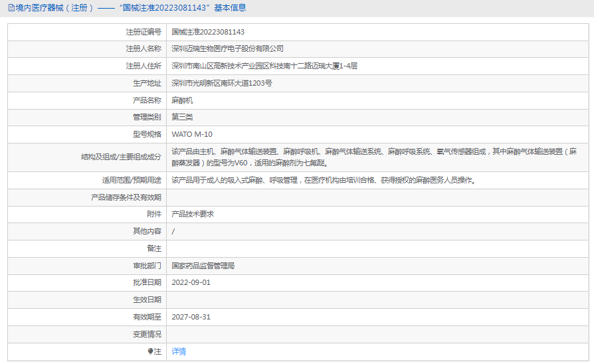This screenshot has width=594, height=364.
Task: Select intended use text starting 该产品用于成人
Action: [324, 181]
